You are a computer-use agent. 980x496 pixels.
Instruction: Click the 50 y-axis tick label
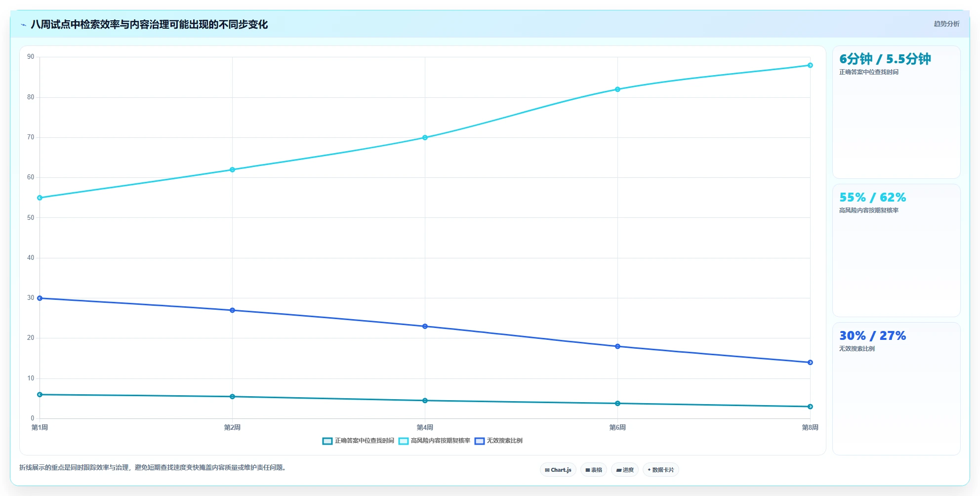pos(31,218)
